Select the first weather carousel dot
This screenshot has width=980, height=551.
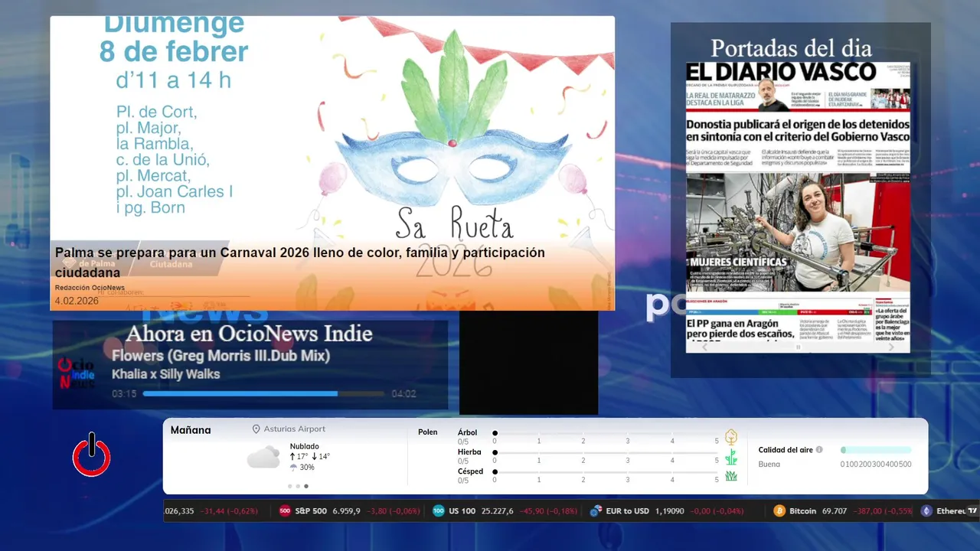pyautogui.click(x=289, y=486)
